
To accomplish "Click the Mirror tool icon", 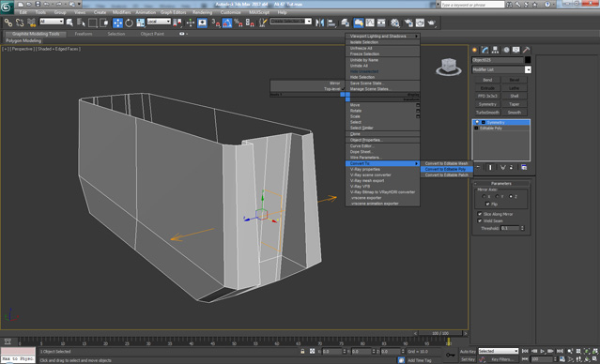I will click(x=319, y=23).
